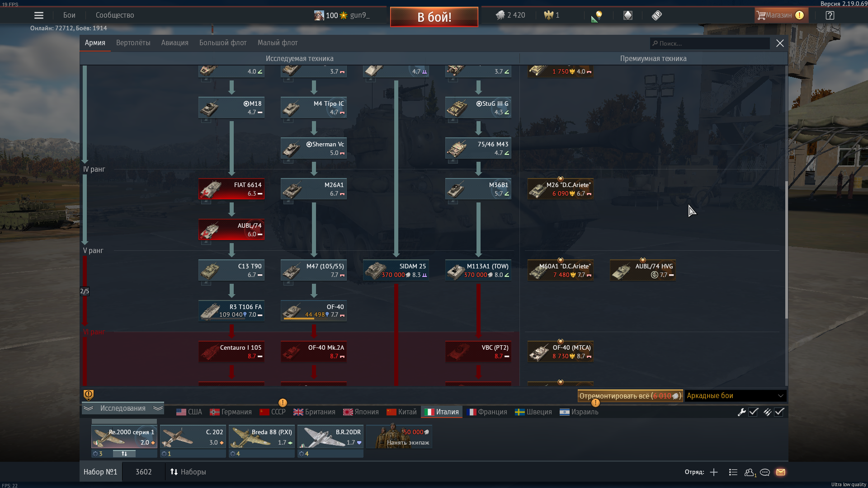Click the ammo auto-refill bullets icon
This screenshot has width=868, height=488.
click(767, 412)
